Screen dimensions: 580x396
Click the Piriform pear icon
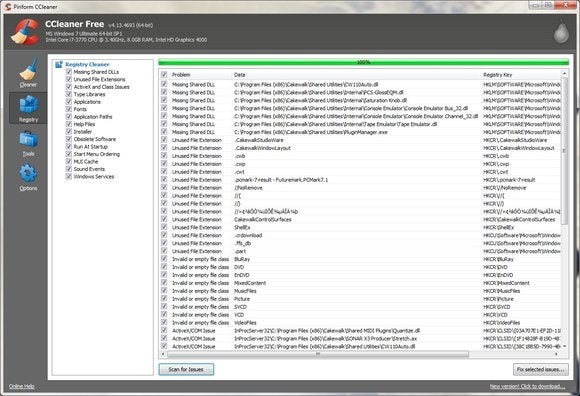click(x=561, y=32)
